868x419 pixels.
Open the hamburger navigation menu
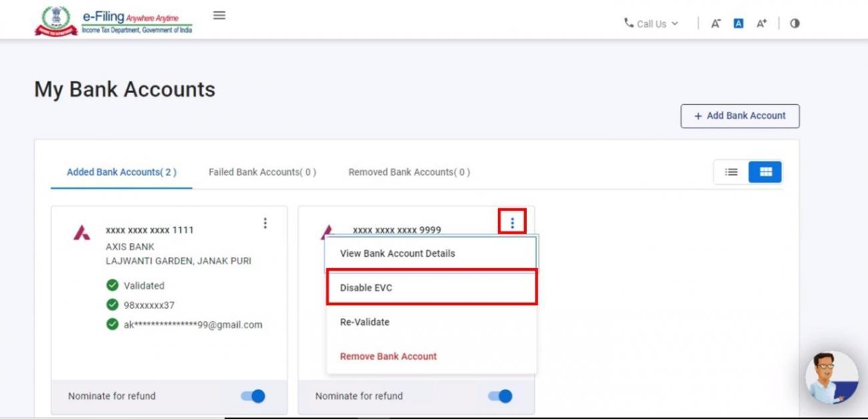(x=219, y=15)
